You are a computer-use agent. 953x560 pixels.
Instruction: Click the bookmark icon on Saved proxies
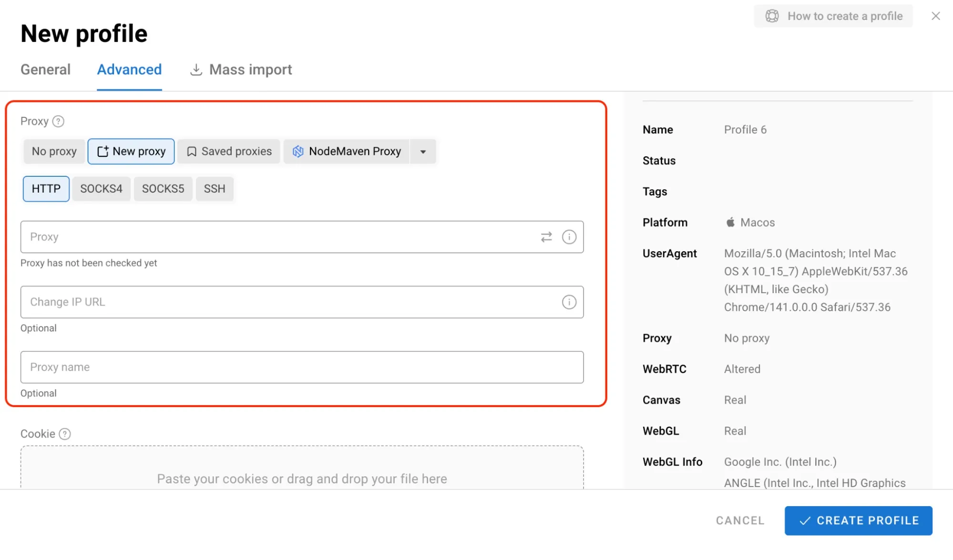tap(192, 151)
